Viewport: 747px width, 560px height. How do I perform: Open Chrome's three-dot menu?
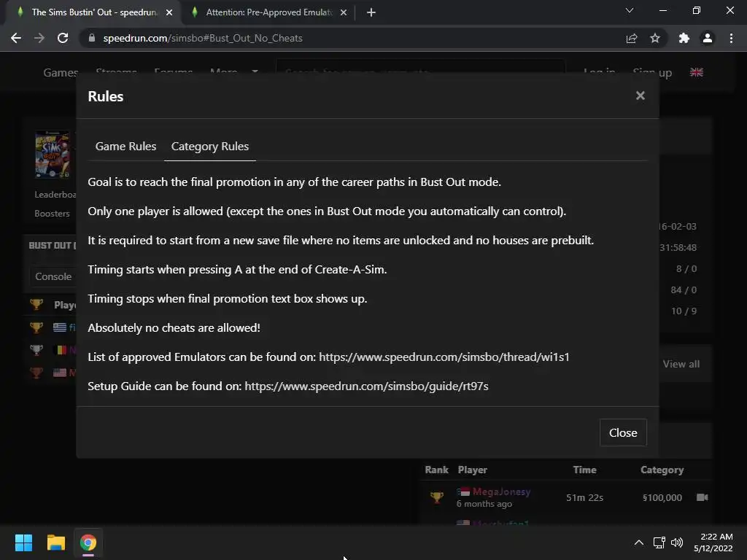point(731,38)
